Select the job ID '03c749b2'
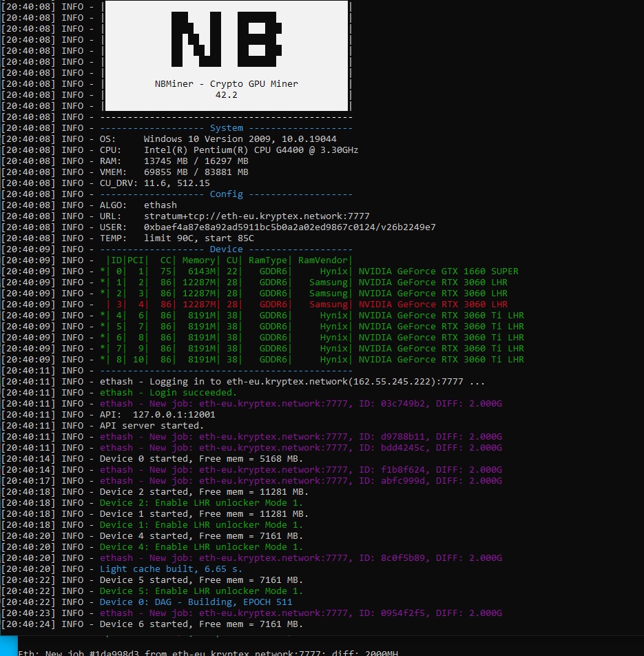This screenshot has height=656, width=644. (x=403, y=404)
